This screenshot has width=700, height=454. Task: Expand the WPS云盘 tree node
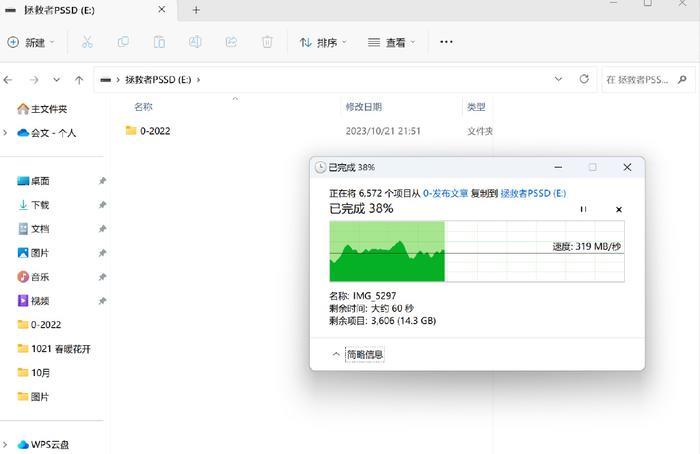pyautogui.click(x=5, y=445)
